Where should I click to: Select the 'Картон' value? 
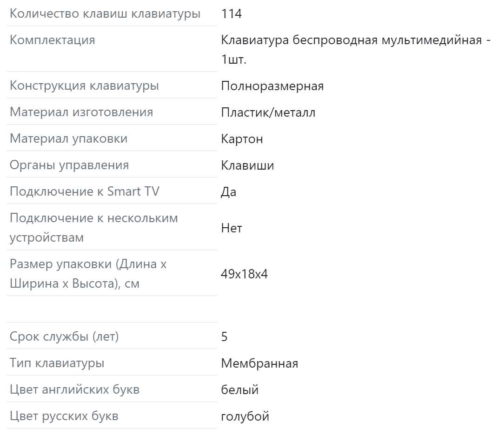coord(242,139)
